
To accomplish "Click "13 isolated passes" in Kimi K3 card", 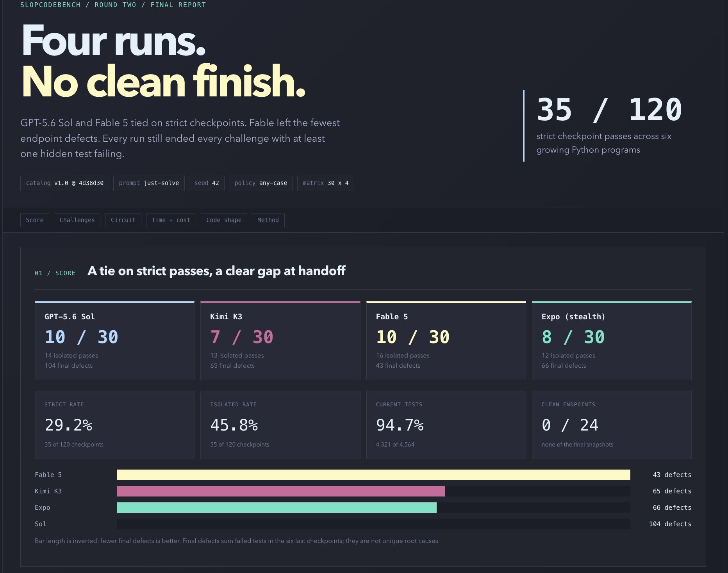I will pyautogui.click(x=237, y=355).
